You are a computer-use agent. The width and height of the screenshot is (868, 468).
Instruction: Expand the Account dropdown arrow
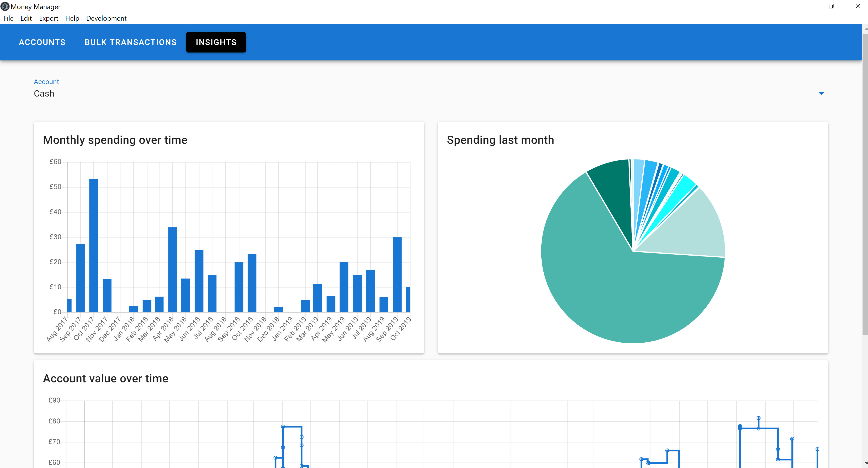click(x=821, y=93)
